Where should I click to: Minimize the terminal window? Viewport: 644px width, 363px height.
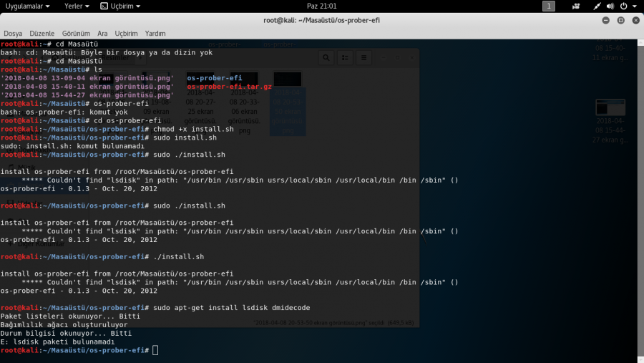click(606, 20)
